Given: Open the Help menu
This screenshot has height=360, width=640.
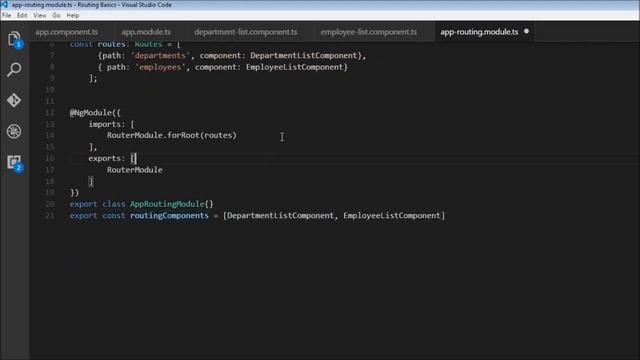Looking at the screenshot, I should click(x=73, y=16).
